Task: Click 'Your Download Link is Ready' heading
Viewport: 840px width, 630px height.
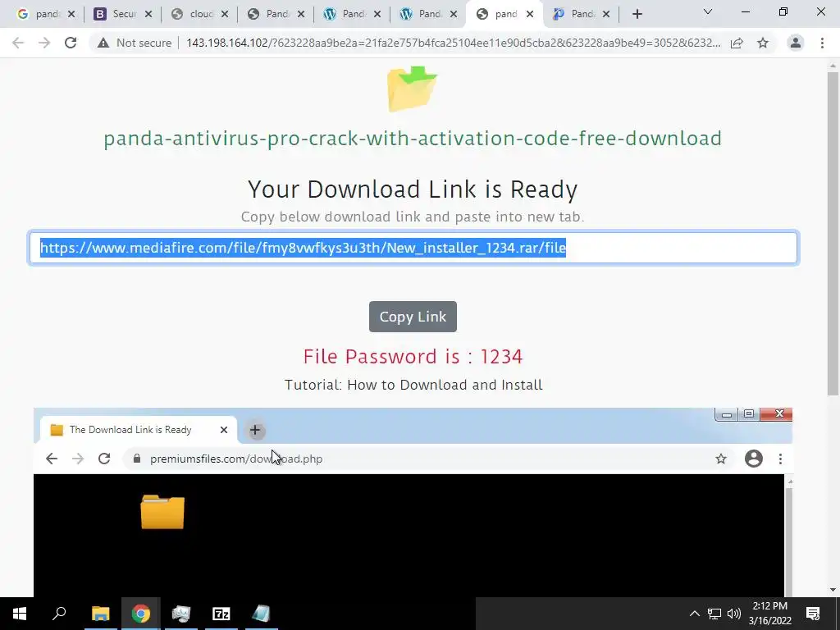Action: [413, 189]
